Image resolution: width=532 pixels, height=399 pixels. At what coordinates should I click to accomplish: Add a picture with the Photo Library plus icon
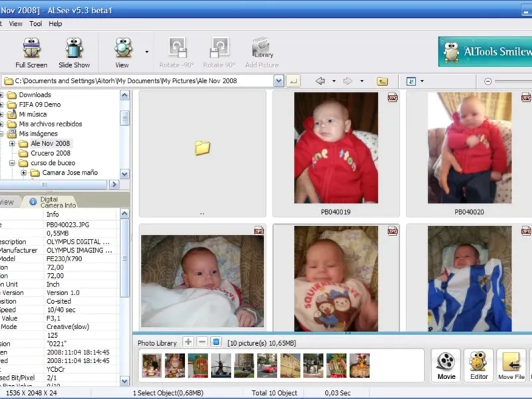188,342
